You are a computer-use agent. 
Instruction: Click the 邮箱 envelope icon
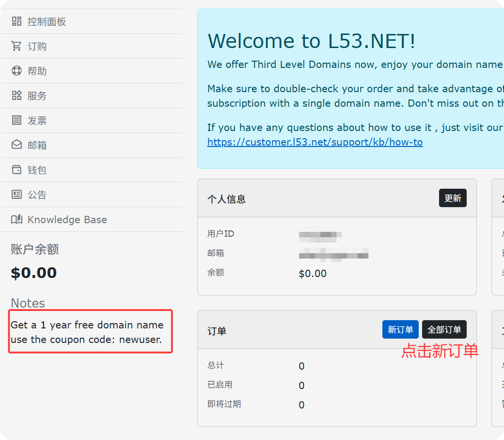click(16, 145)
